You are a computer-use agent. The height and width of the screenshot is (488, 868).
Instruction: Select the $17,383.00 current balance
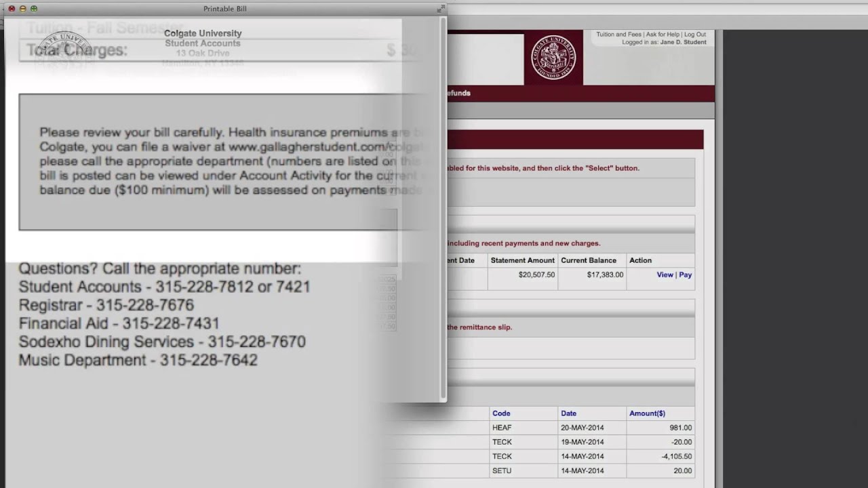point(605,274)
